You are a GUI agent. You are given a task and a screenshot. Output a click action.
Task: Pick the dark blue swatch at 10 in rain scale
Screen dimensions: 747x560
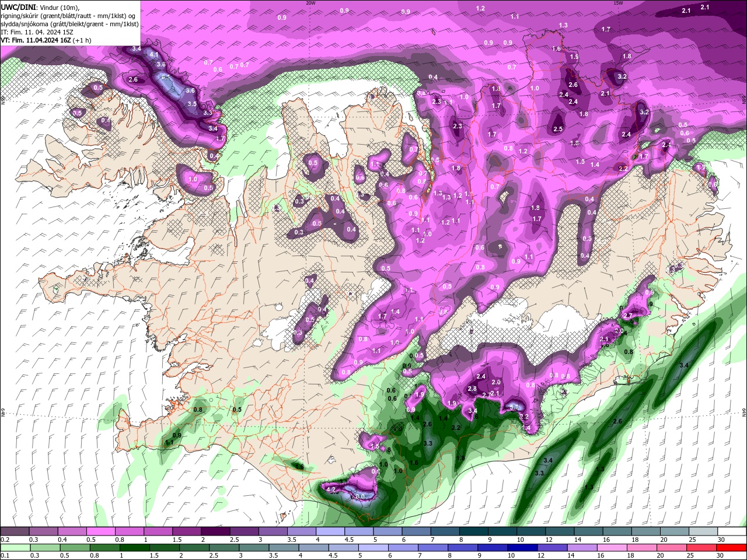tap(522, 548)
